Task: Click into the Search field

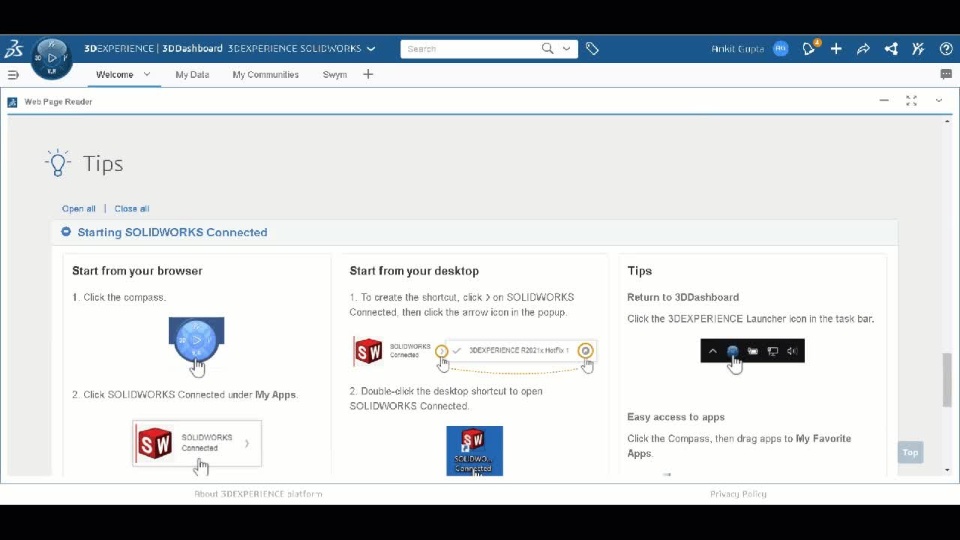Action: click(x=470, y=48)
